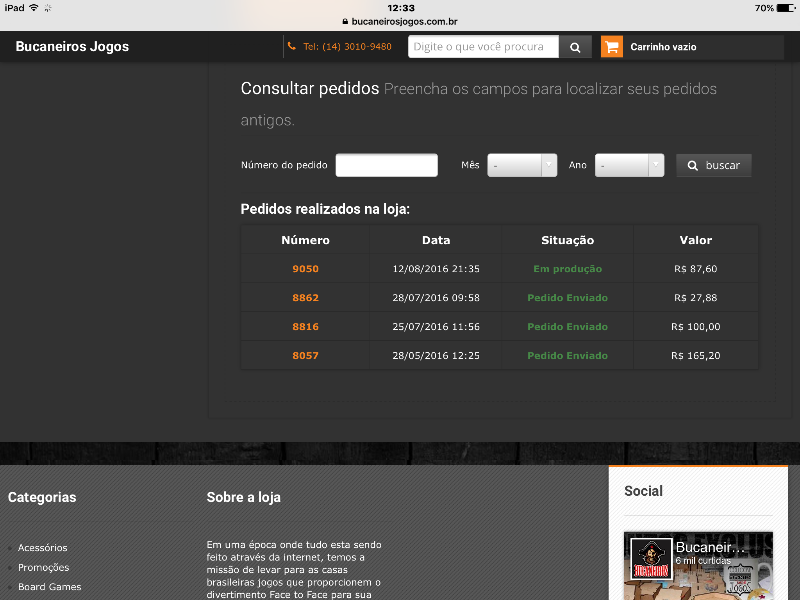
Task: Open Acessórios category link
Action: coord(42,547)
